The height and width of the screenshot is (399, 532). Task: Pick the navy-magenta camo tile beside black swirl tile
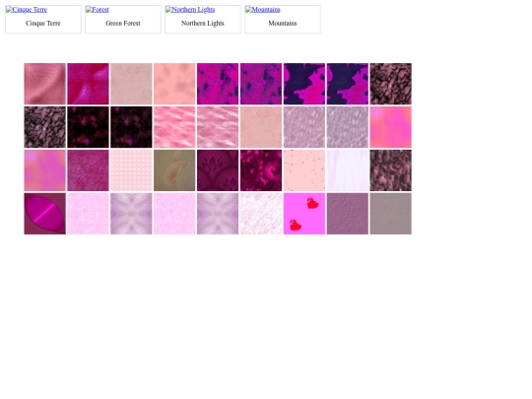[x=348, y=84]
